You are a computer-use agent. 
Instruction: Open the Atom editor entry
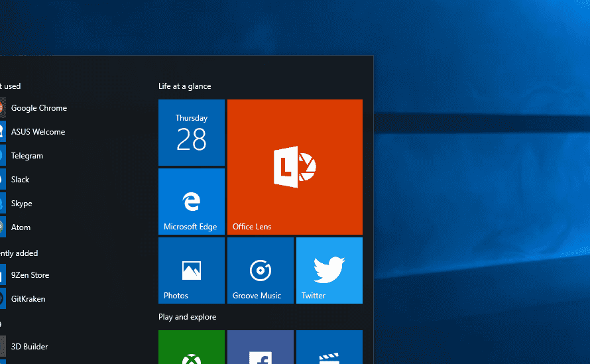pyautogui.click(x=21, y=227)
